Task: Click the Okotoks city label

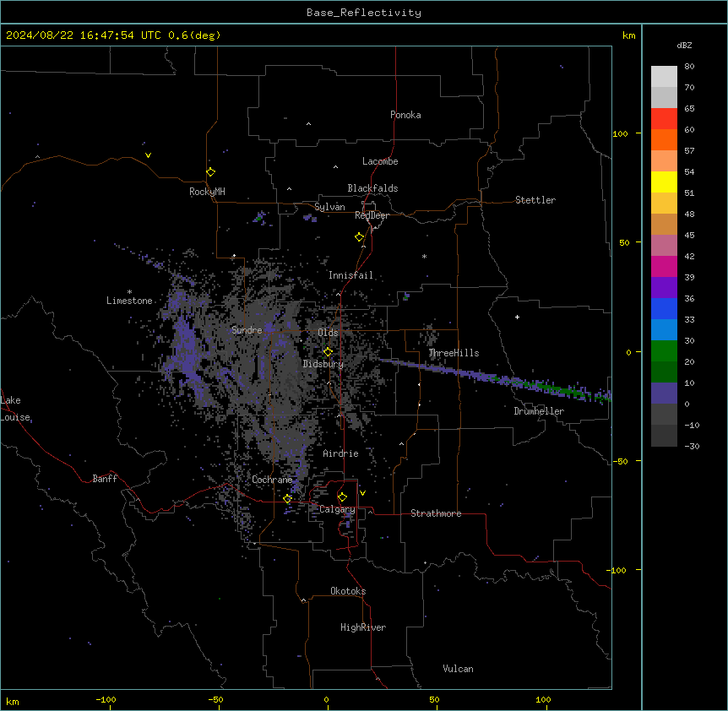Action: 348,591
